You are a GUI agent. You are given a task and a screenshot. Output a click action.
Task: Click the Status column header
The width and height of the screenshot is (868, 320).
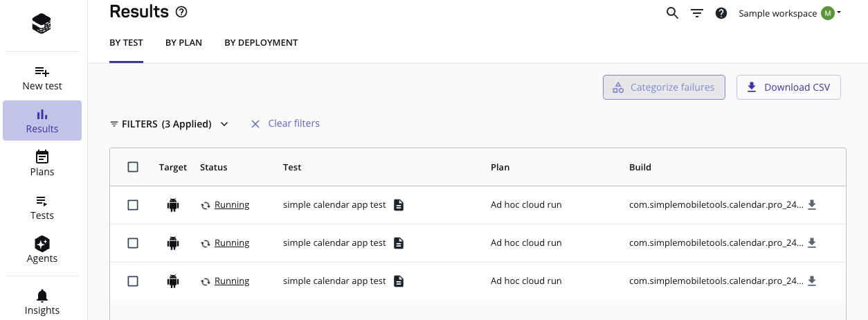click(214, 167)
